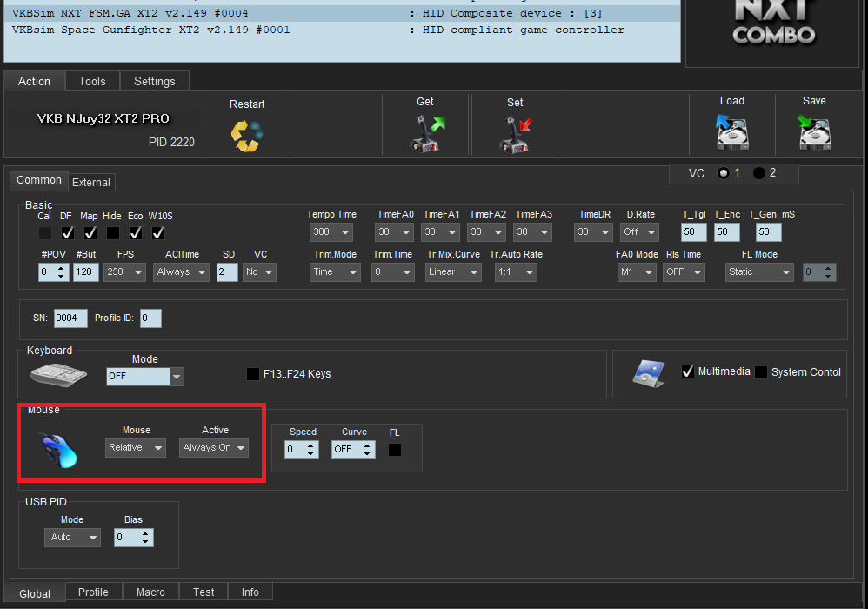Click the mouse Curve stepper
The image size is (868, 609).
coord(353,450)
